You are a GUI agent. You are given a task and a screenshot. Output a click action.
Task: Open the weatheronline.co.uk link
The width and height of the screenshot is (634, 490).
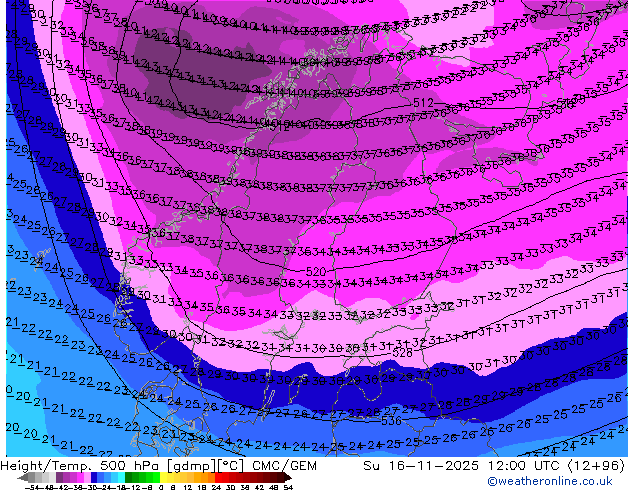click(x=550, y=481)
